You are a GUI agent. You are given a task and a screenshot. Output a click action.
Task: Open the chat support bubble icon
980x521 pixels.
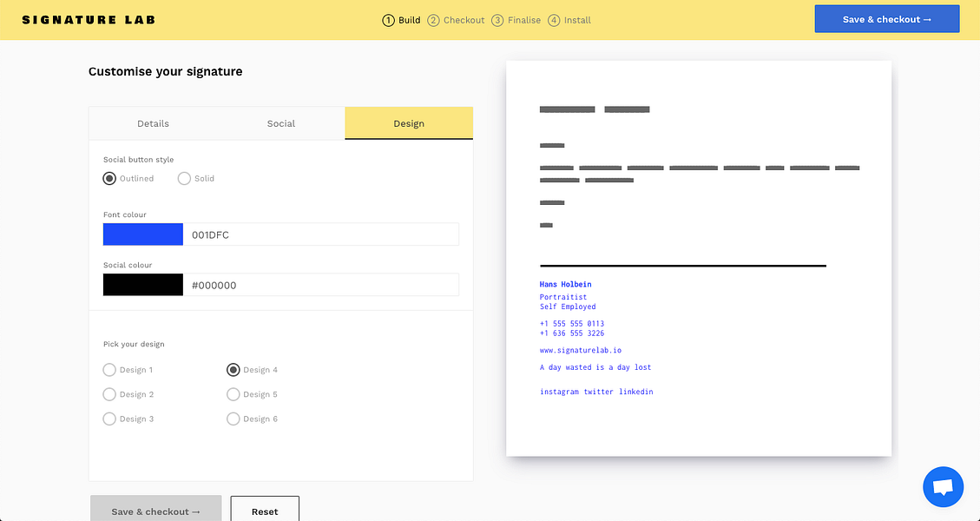tap(944, 486)
